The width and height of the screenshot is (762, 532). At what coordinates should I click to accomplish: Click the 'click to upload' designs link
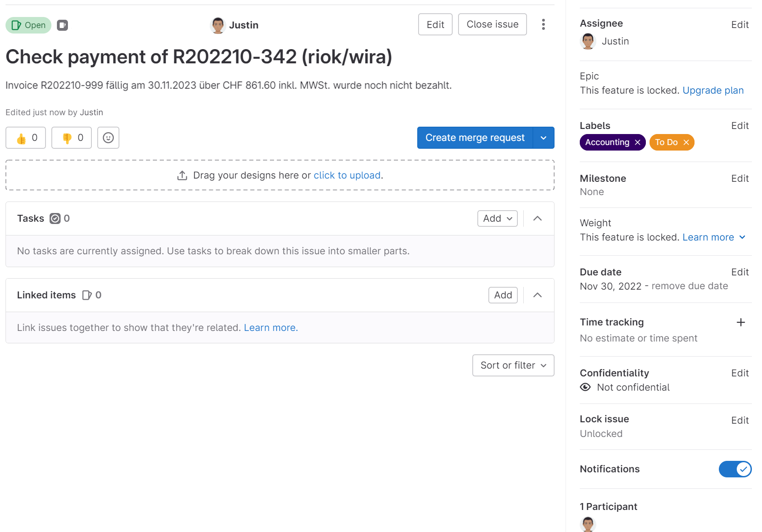347,175
